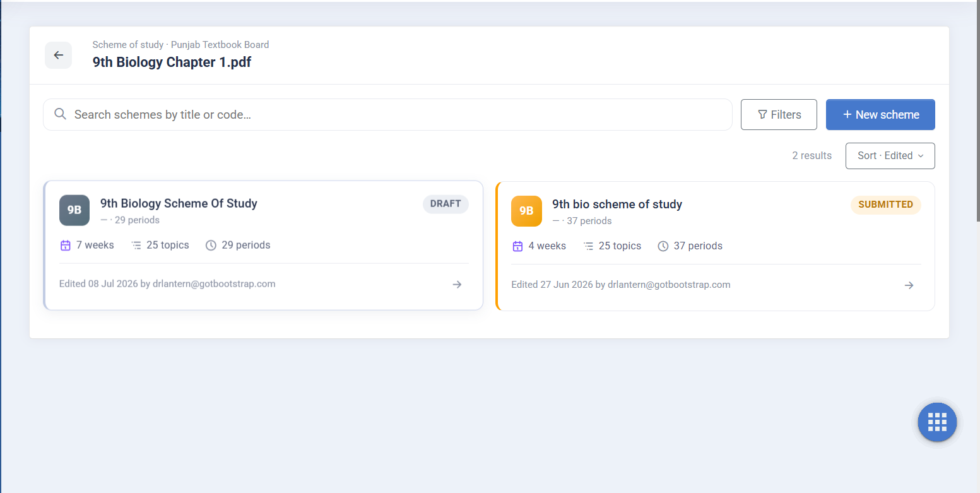Click the SUBMITTED status badge
The height and width of the screenshot is (493, 980).
[885, 205]
